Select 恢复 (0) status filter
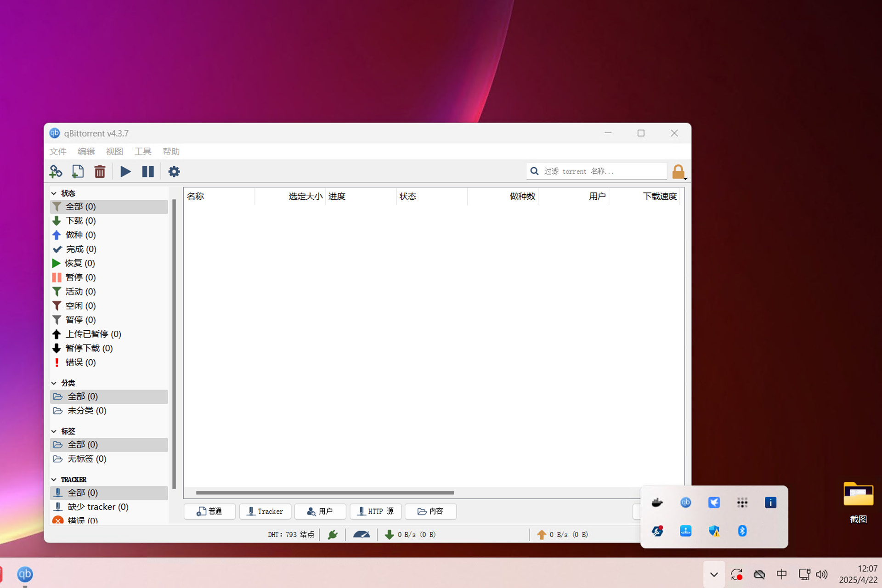Screen dimensions: 882x588 tap(109, 263)
